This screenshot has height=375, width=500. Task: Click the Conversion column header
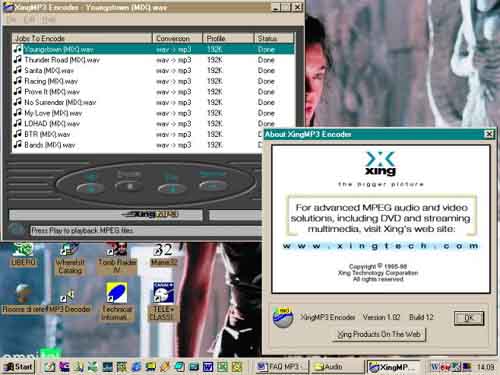tap(177, 38)
